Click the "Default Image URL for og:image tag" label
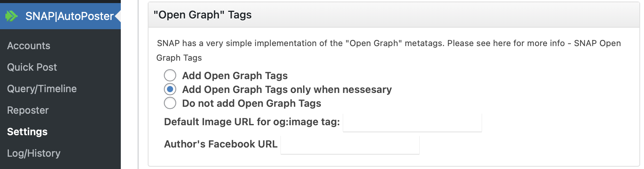 coord(252,122)
